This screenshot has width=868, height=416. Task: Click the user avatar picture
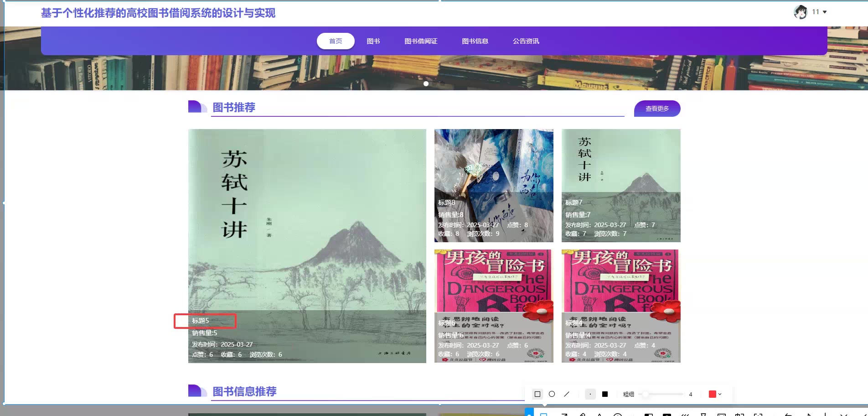click(x=801, y=12)
